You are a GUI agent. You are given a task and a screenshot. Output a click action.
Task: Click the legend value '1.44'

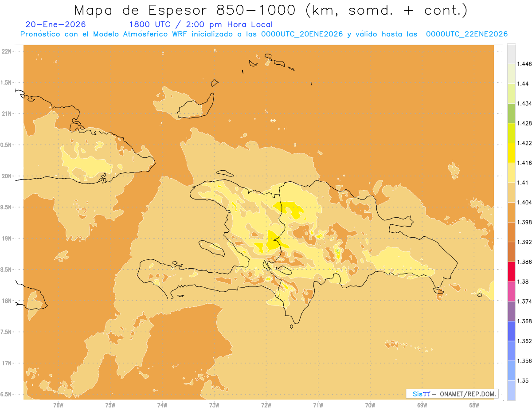pyautogui.click(x=523, y=84)
